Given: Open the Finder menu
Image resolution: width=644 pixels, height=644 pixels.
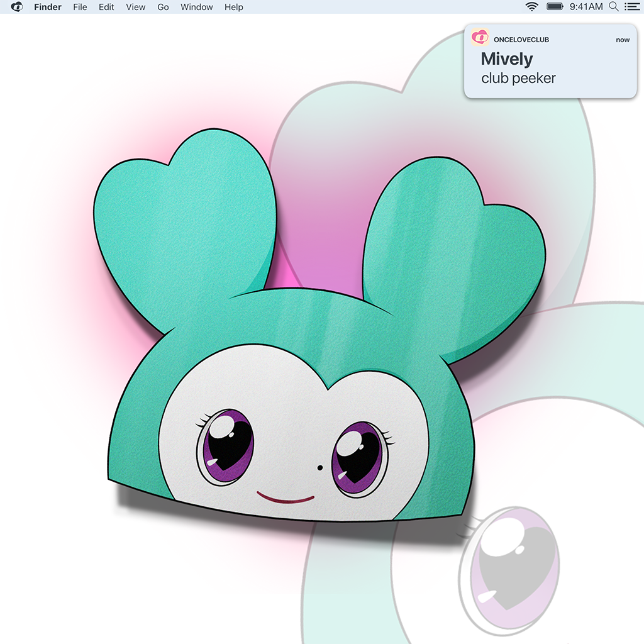Looking at the screenshot, I should (48, 7).
